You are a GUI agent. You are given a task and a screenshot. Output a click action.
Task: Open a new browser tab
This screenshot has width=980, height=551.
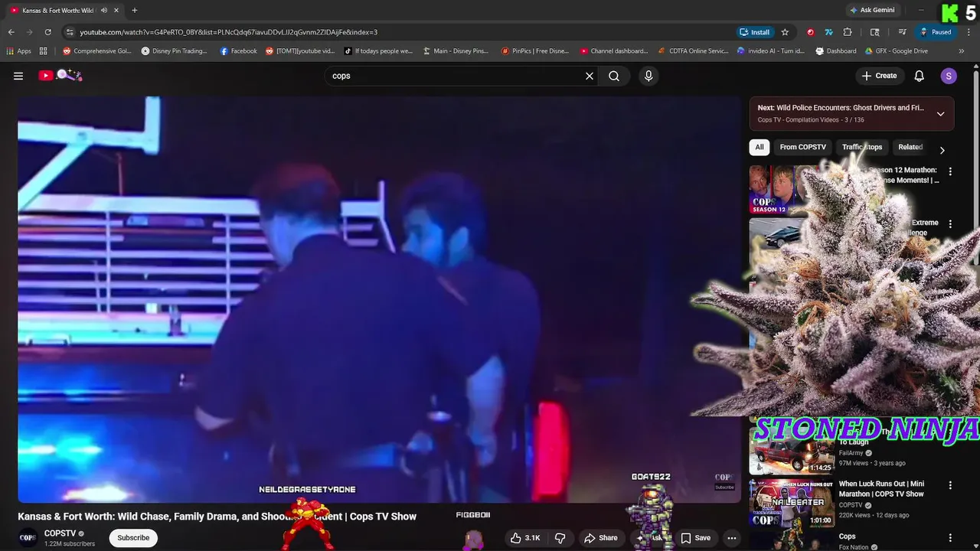click(x=135, y=10)
